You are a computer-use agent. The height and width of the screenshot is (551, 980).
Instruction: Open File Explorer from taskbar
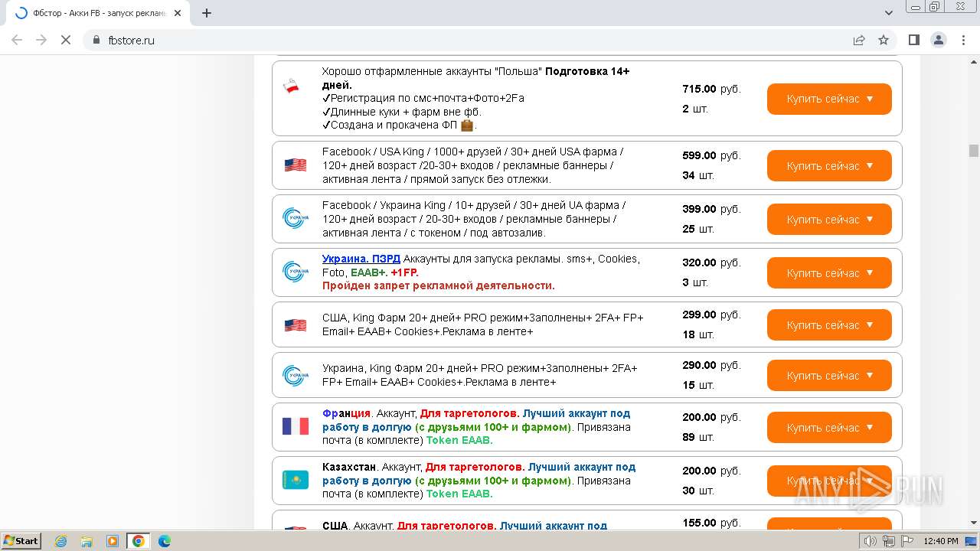coord(87,541)
